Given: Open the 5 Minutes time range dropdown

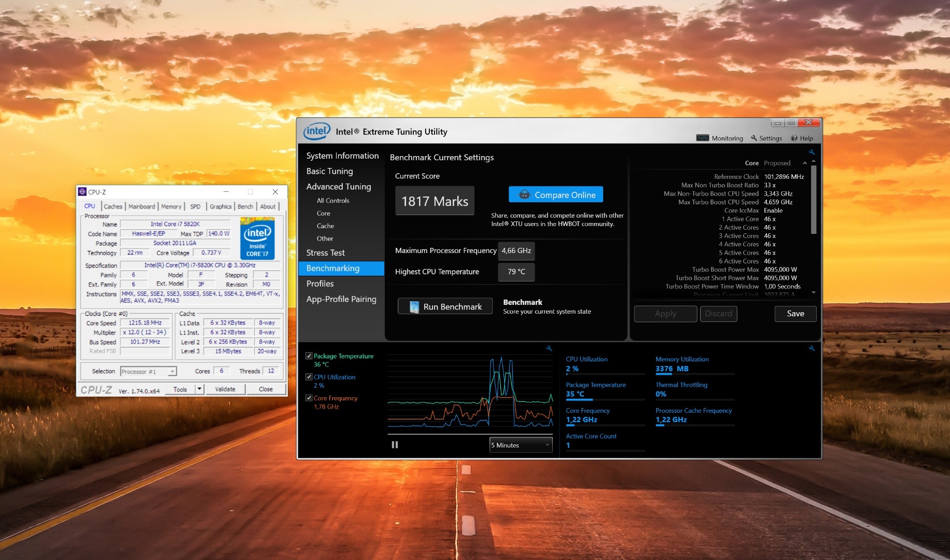Looking at the screenshot, I should (x=521, y=445).
